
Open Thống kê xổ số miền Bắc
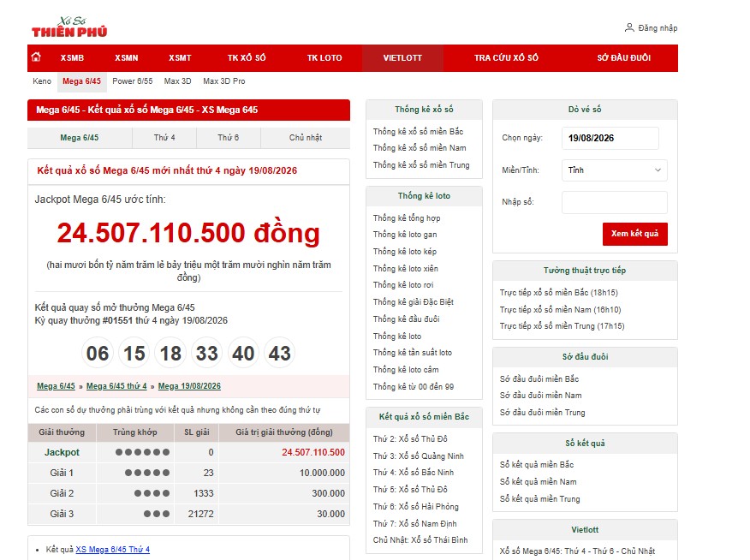pyautogui.click(x=418, y=132)
